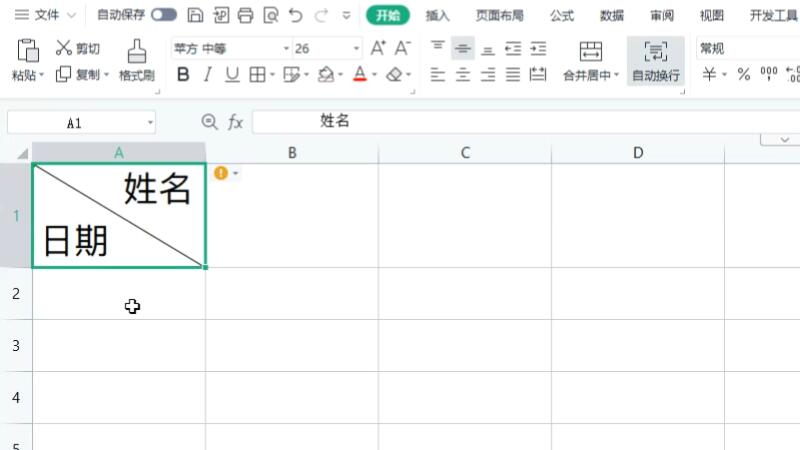Apply thousands separator 000 format
Viewport: 800px width, 450px height.
coord(769,73)
